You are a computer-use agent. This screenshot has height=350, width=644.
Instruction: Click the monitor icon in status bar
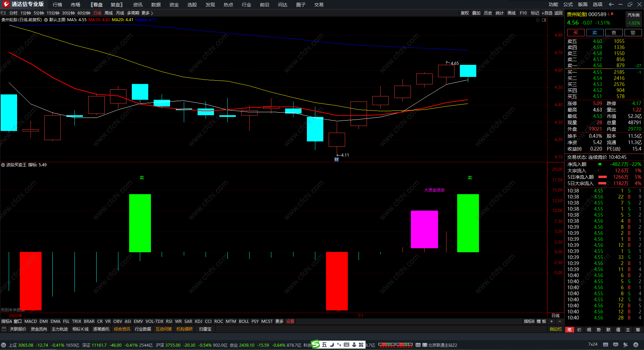click(x=615, y=345)
